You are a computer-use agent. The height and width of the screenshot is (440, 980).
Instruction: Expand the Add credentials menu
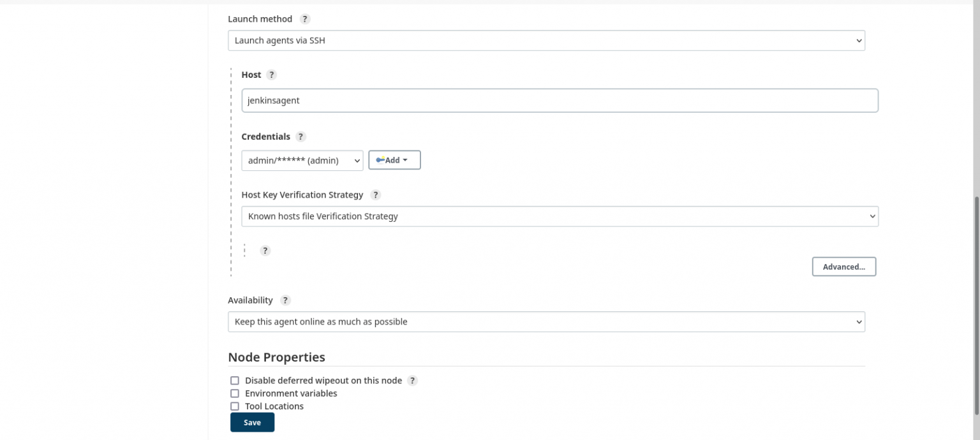point(394,160)
